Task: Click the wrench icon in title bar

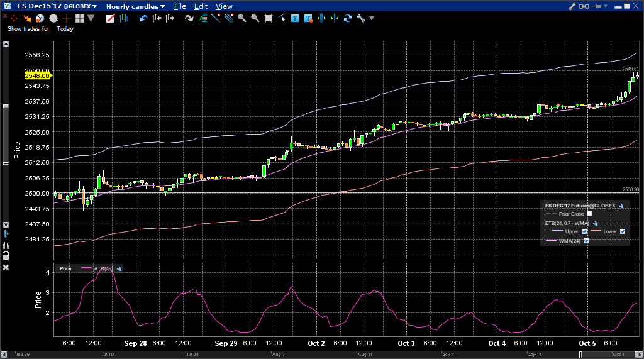Action: 572,6
